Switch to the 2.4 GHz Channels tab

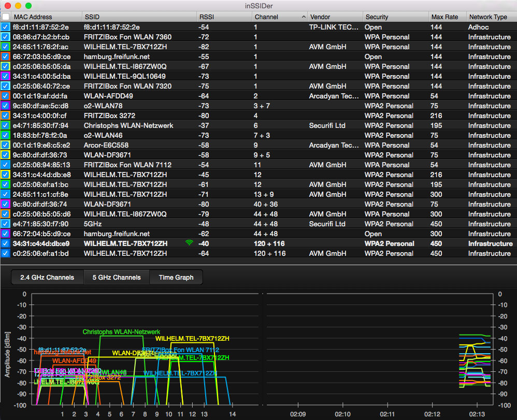(47, 277)
